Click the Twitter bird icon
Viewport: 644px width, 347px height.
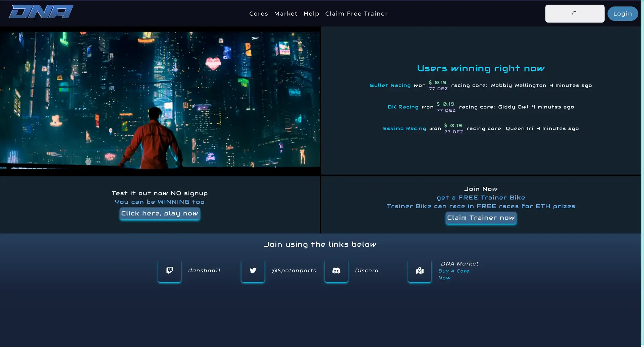[253, 271]
